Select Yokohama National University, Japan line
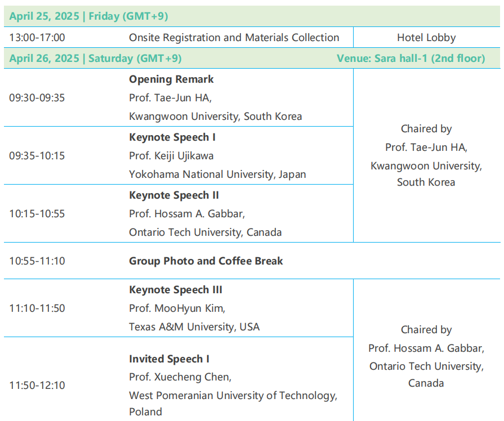The image size is (504, 421). (217, 174)
